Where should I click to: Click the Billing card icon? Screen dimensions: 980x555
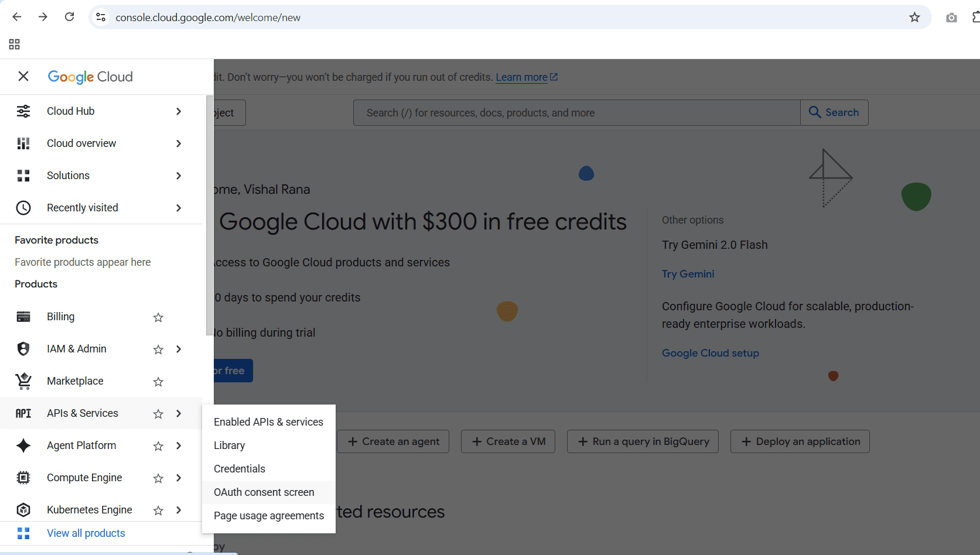tap(23, 317)
